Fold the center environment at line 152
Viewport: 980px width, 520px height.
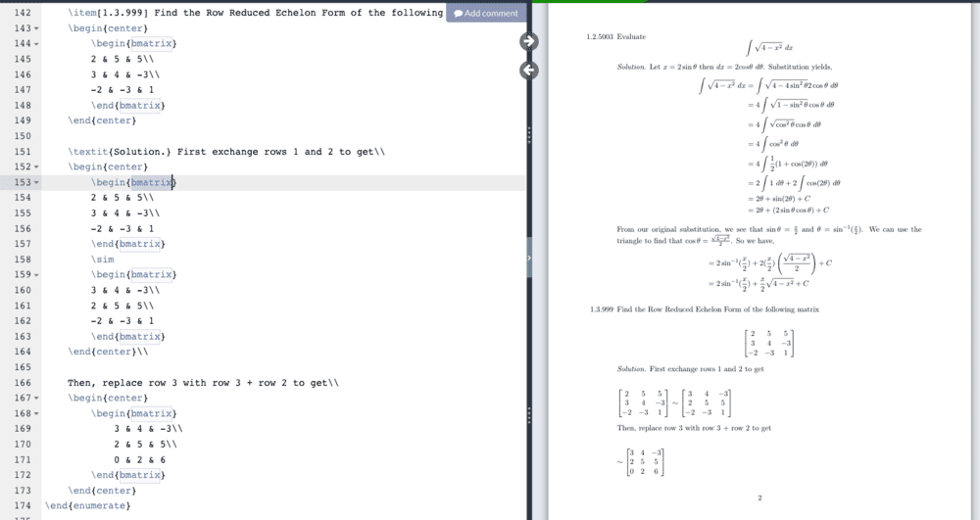(36, 167)
